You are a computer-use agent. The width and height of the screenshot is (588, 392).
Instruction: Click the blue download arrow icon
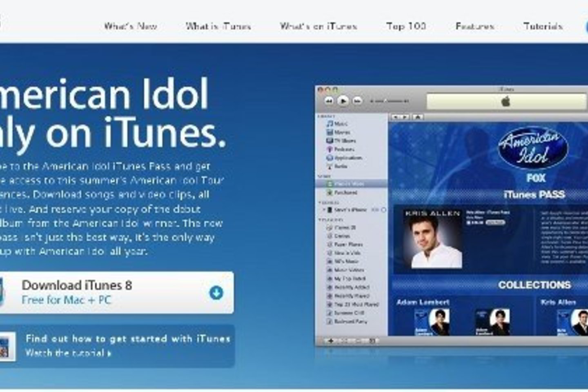click(216, 292)
